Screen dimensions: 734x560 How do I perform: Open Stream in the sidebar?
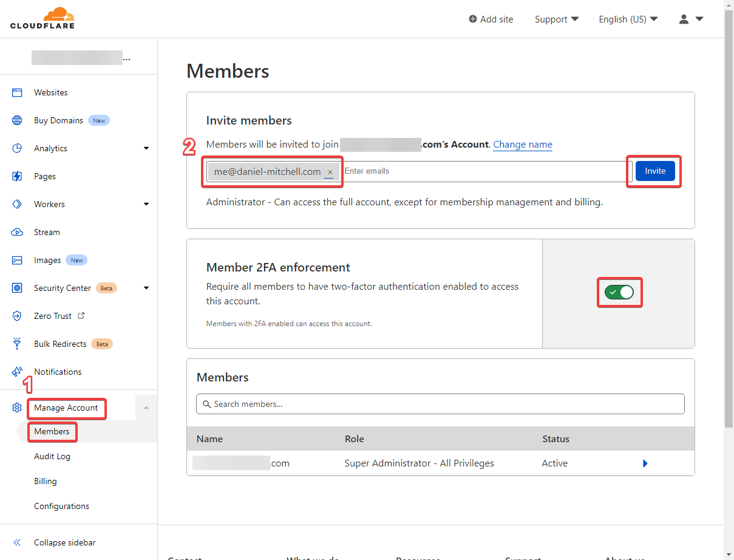click(x=47, y=232)
